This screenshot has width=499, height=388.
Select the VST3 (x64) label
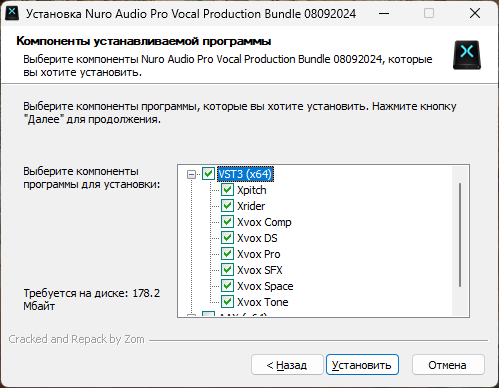click(x=245, y=174)
